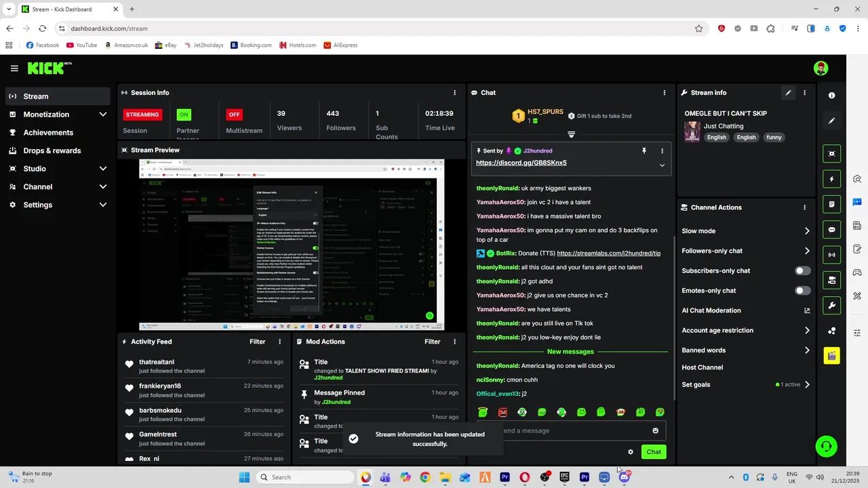The height and width of the screenshot is (488, 868).
Task: Open the streamlabs.com tip link
Action: click(x=608, y=253)
